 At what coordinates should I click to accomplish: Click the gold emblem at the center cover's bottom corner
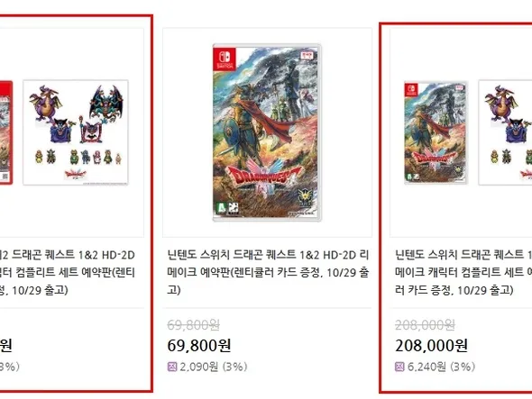pyautogui.click(x=305, y=199)
